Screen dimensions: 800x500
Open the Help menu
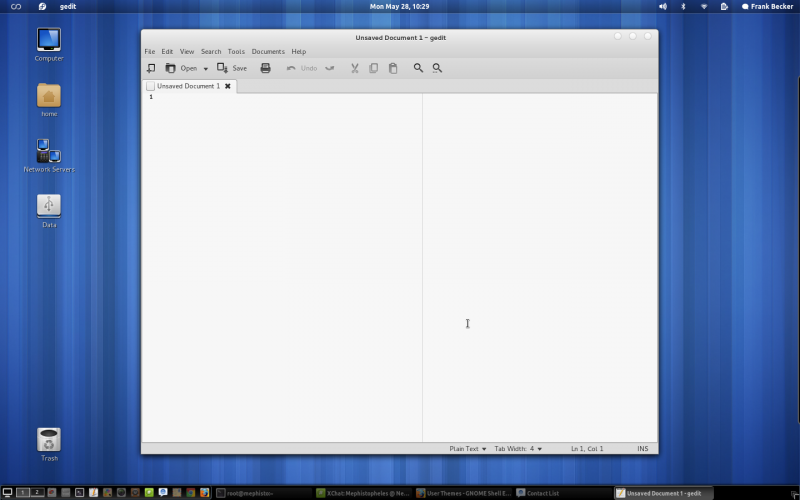point(298,52)
